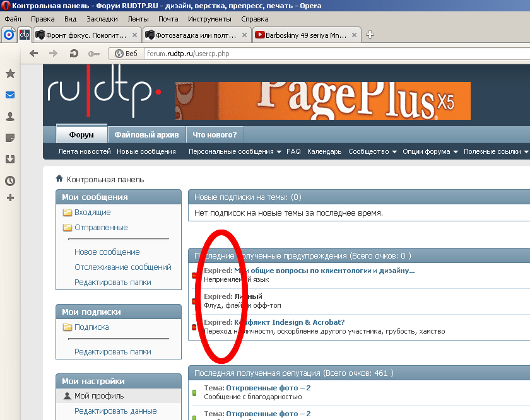Open the Bookmarks star panel in the sidebar
530x420 pixels.
11,73
